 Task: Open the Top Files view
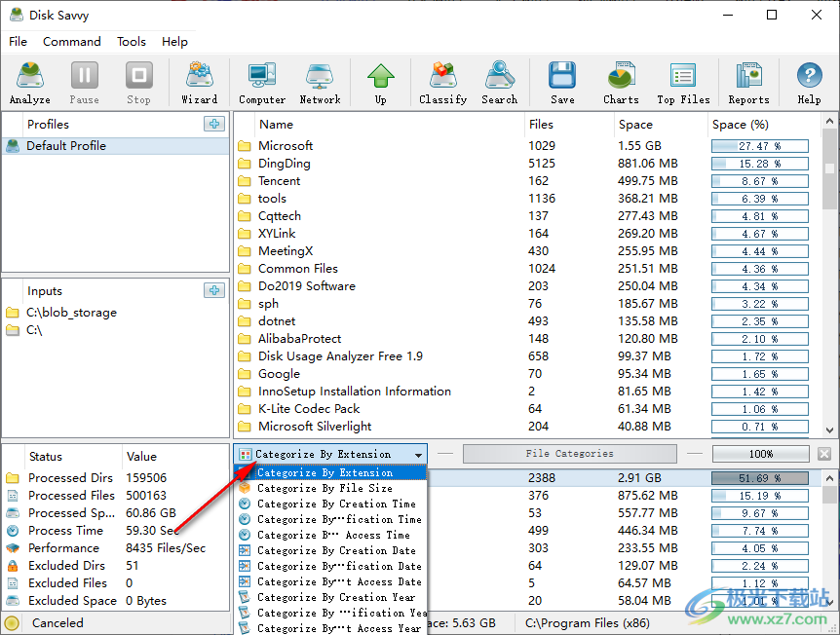point(683,83)
